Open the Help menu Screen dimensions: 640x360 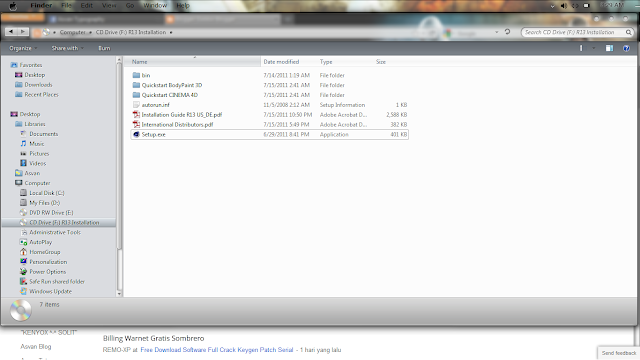pos(183,5)
